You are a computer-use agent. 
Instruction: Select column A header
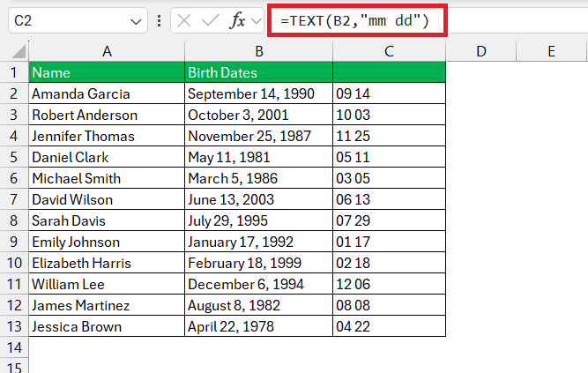point(107,51)
